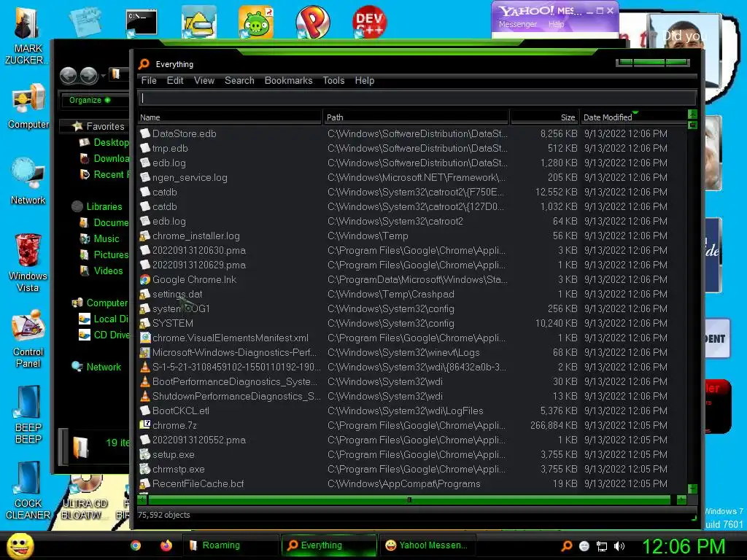747x560 pixels.
Task: Open DEV C++ desktop shortcut
Action: pyautogui.click(x=369, y=22)
